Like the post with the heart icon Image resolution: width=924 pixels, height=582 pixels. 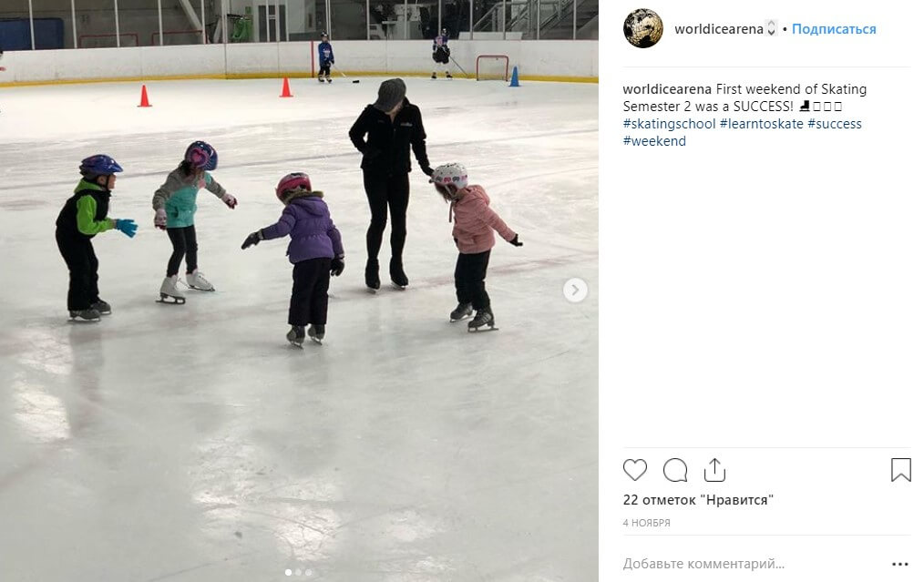pyautogui.click(x=634, y=470)
